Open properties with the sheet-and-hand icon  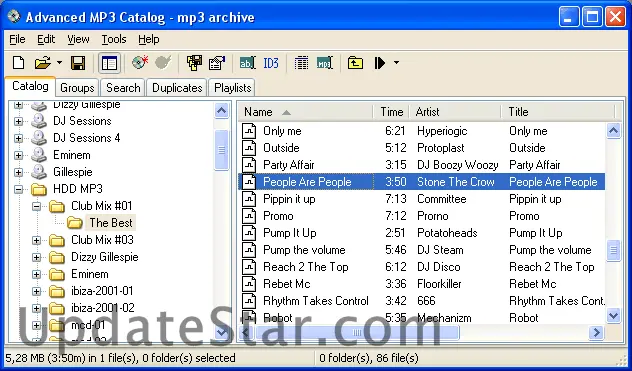click(x=216, y=63)
